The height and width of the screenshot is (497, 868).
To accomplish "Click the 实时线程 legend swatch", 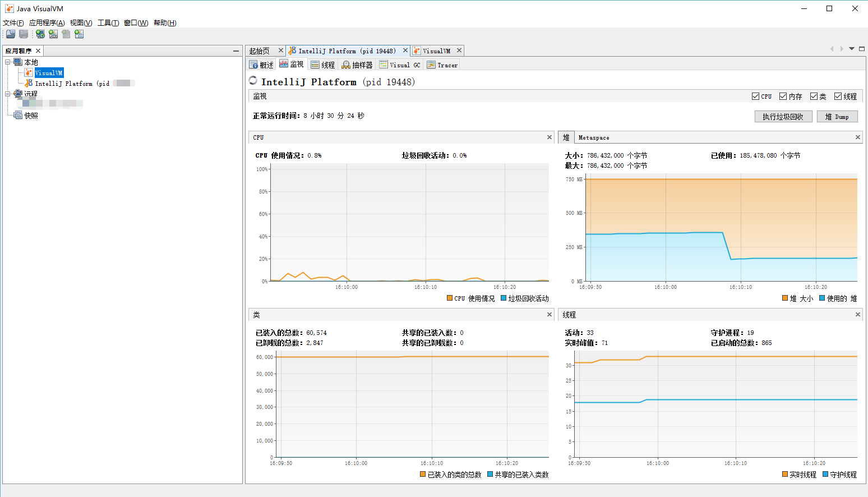I will coord(785,475).
